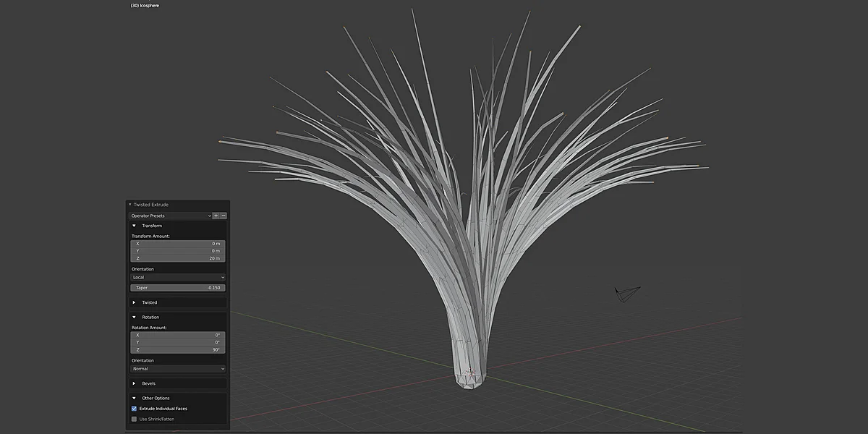This screenshot has height=434, width=868.
Task: Enable the Use Shrink/Fatten checkbox
Action: coord(133,418)
